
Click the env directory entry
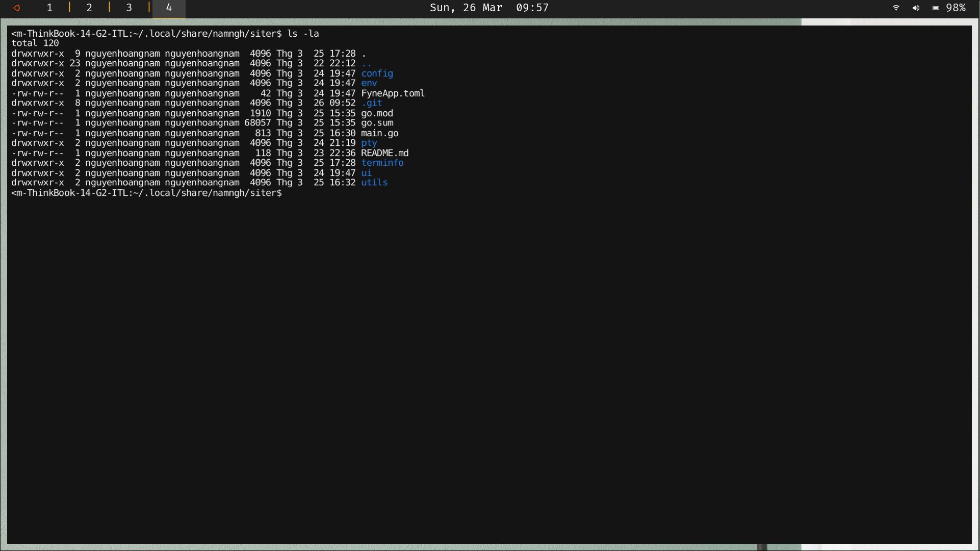tap(369, 83)
